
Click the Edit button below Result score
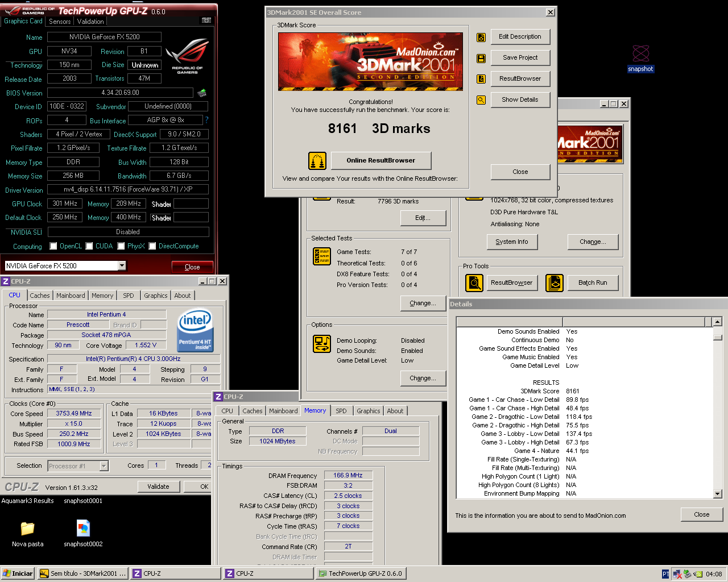(423, 218)
